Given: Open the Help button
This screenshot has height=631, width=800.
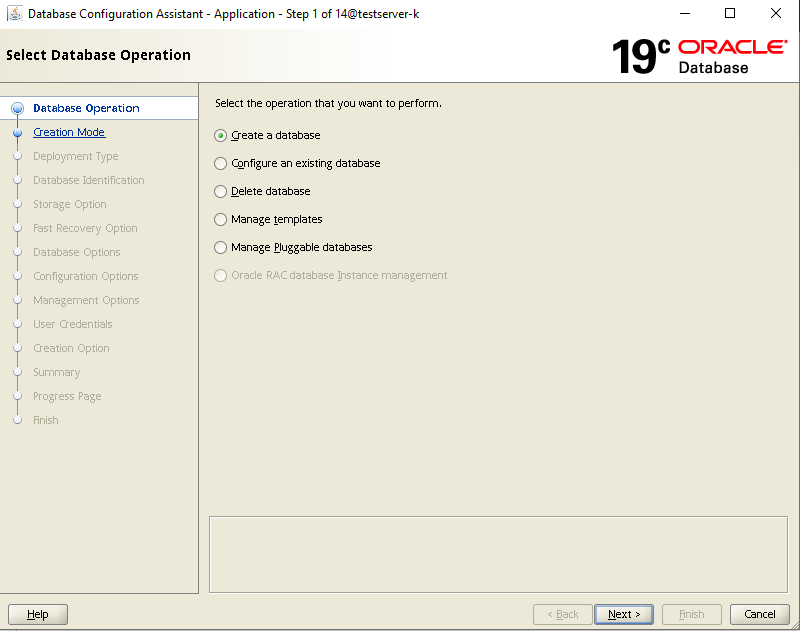Looking at the screenshot, I should pyautogui.click(x=38, y=614).
